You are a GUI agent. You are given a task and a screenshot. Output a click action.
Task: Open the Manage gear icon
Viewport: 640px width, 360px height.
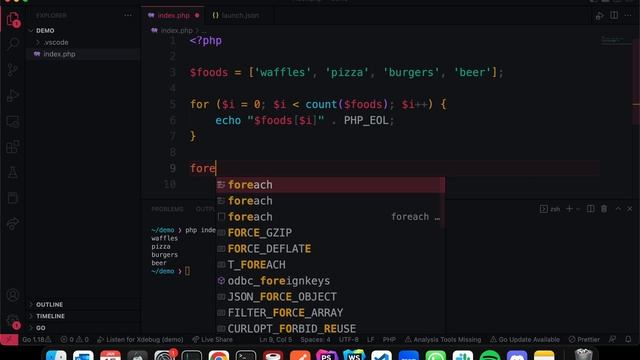tap(13, 320)
